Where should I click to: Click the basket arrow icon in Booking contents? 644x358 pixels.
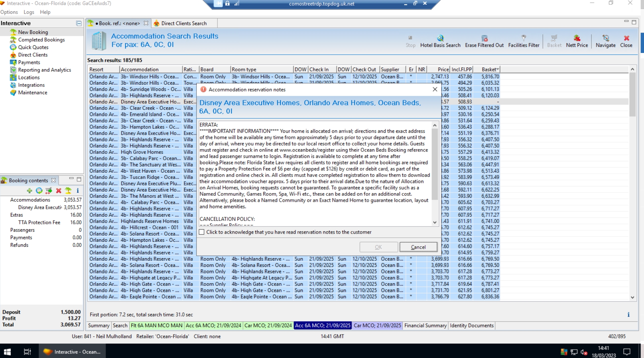49,191
